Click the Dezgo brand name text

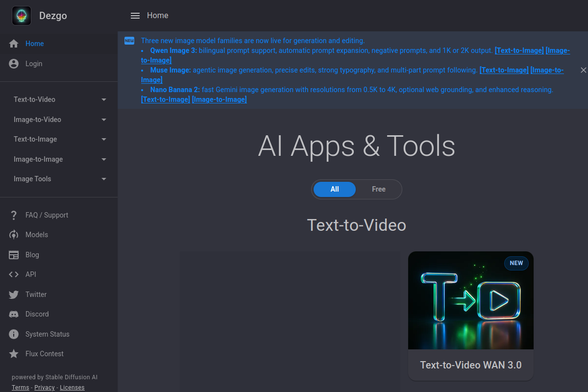53,16
